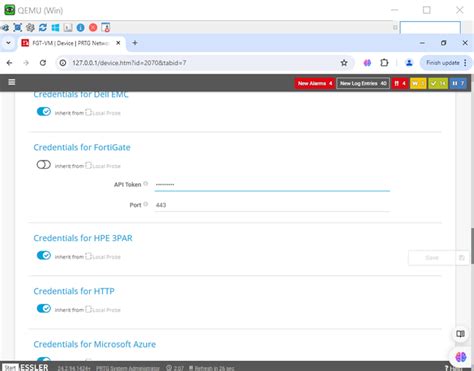Click the Credentials for Microsoft Azure heading

94,344
